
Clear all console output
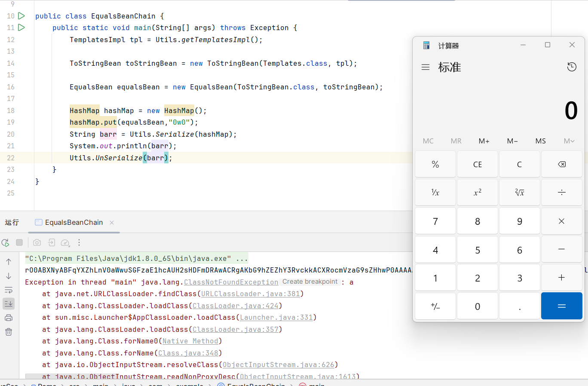[9, 332]
